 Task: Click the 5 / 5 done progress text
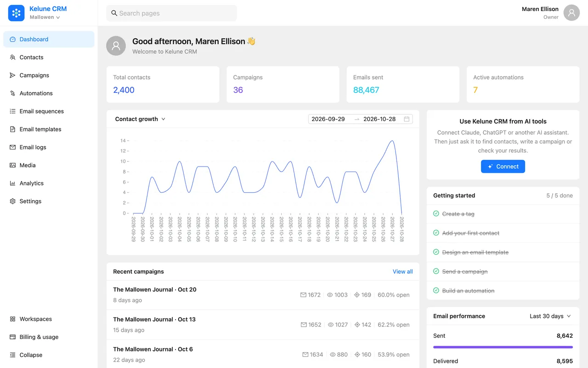click(560, 195)
